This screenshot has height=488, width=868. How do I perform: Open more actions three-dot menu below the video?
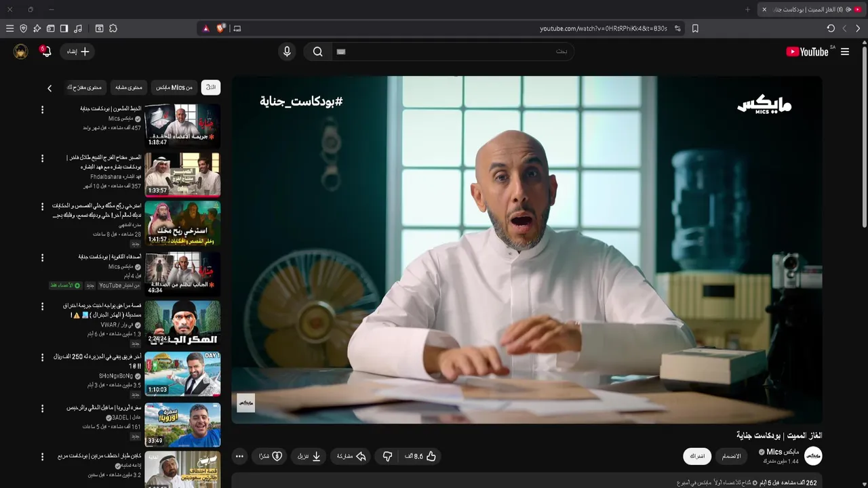(x=239, y=457)
